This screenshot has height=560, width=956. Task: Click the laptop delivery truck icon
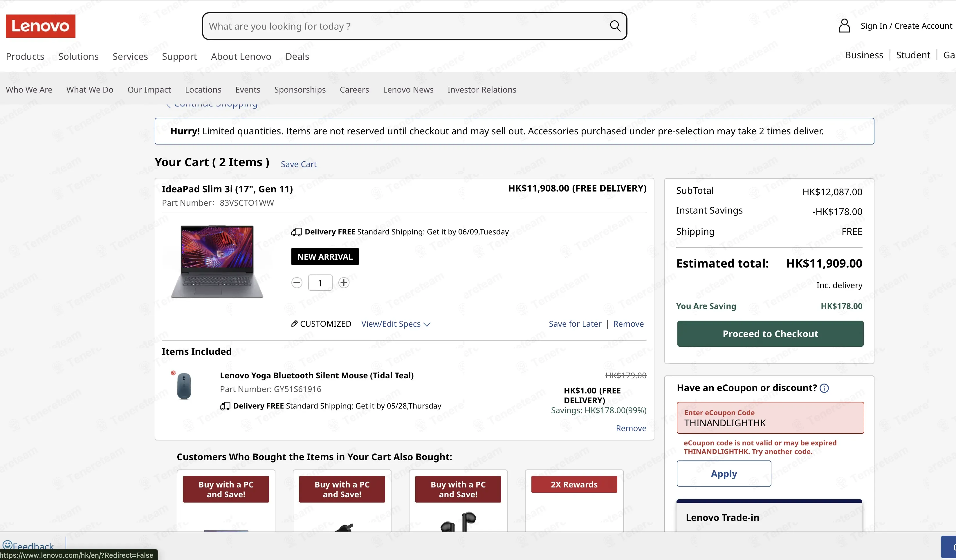click(x=296, y=232)
